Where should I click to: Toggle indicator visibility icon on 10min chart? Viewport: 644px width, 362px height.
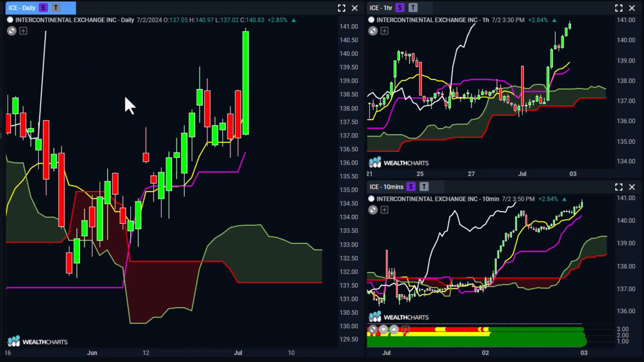373,210
